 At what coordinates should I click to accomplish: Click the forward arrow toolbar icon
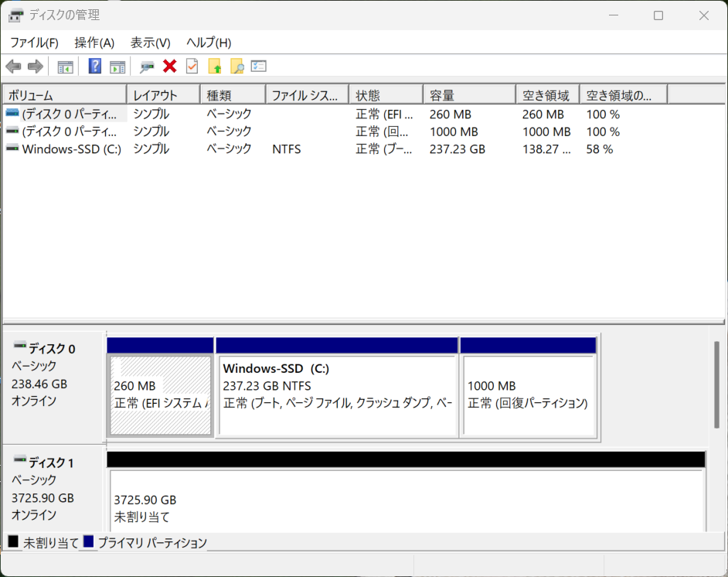coord(35,67)
